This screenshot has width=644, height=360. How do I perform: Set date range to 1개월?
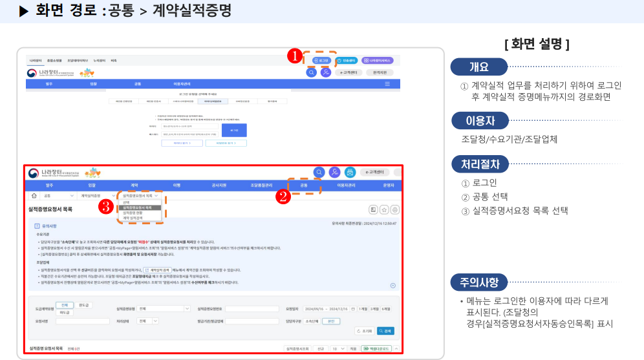click(363, 309)
